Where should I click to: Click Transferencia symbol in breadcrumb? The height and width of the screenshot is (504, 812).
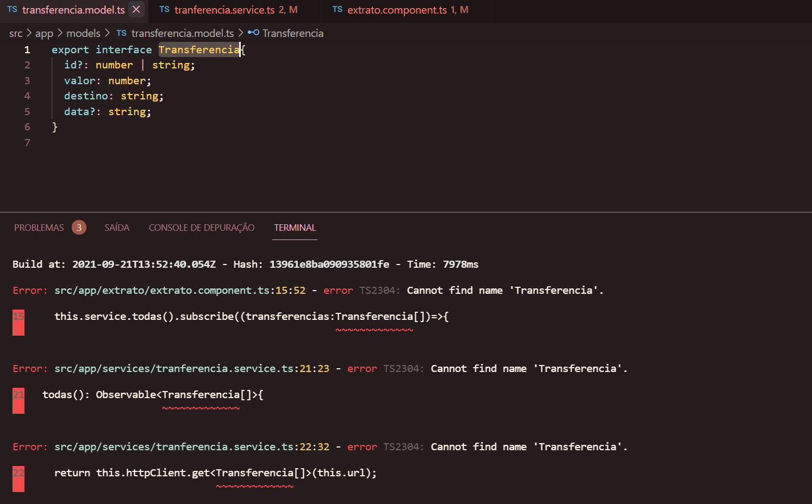(293, 34)
